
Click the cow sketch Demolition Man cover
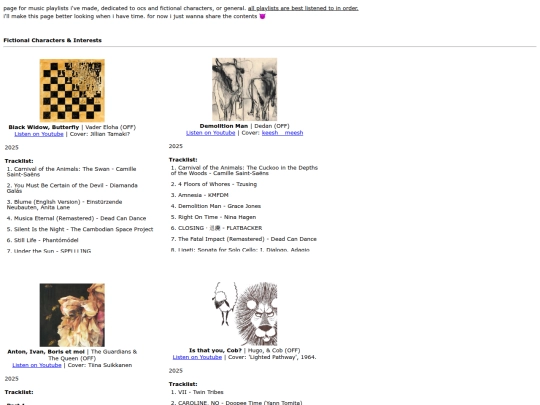tap(245, 89)
